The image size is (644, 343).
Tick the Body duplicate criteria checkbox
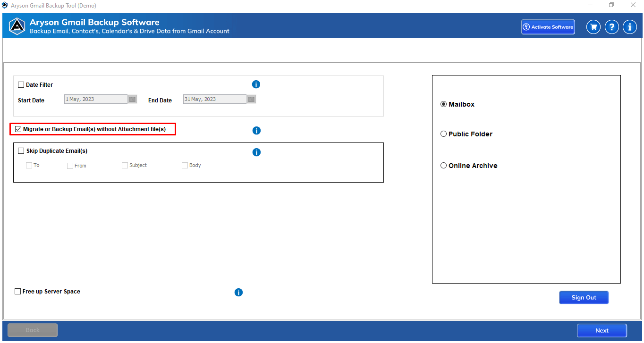coord(185,166)
